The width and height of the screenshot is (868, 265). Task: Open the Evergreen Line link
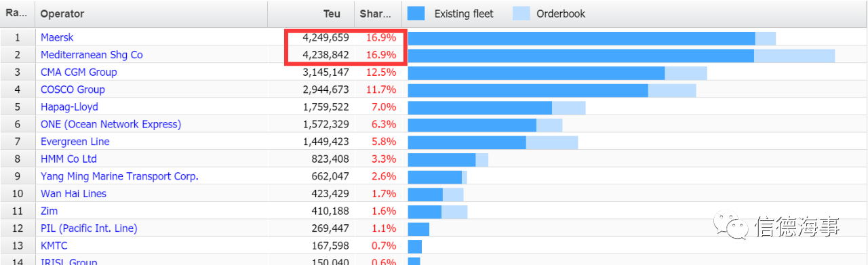point(75,142)
